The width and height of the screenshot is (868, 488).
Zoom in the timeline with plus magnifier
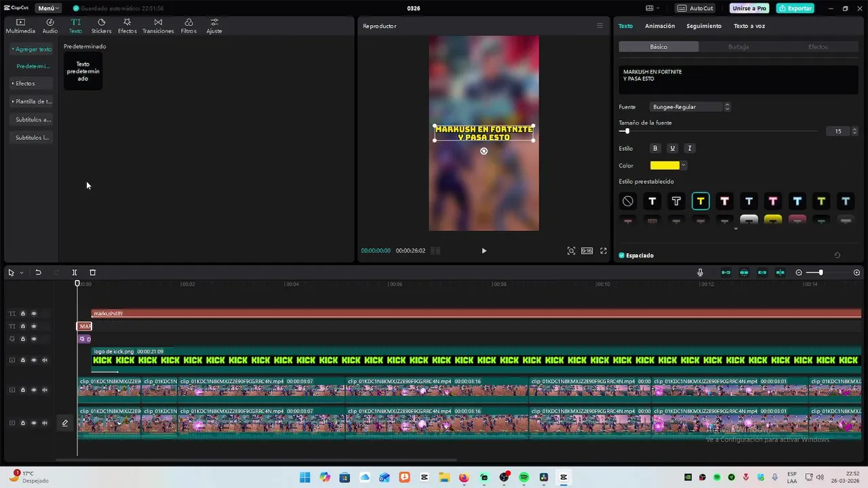(x=856, y=272)
